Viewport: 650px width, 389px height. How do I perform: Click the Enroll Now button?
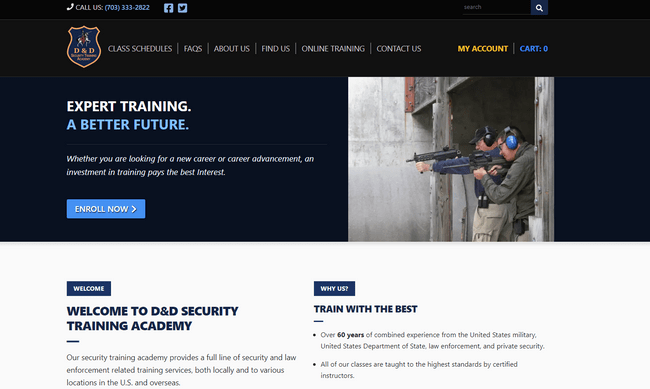106,209
